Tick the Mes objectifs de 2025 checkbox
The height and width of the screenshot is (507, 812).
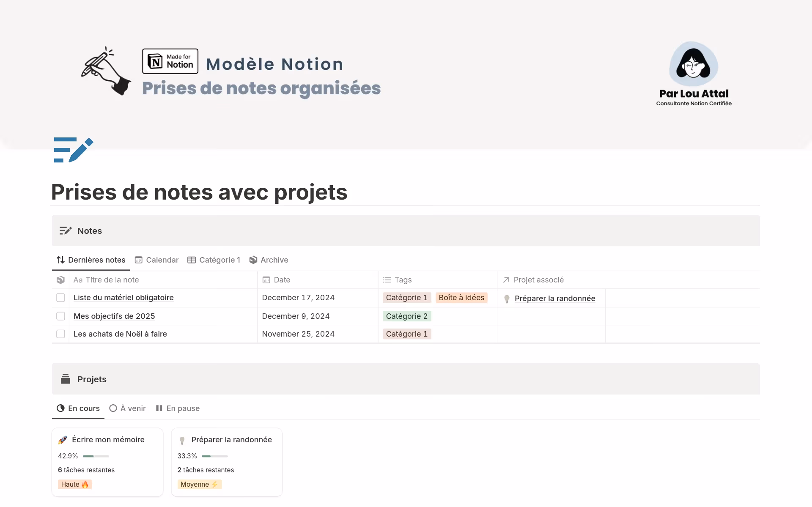(60, 316)
